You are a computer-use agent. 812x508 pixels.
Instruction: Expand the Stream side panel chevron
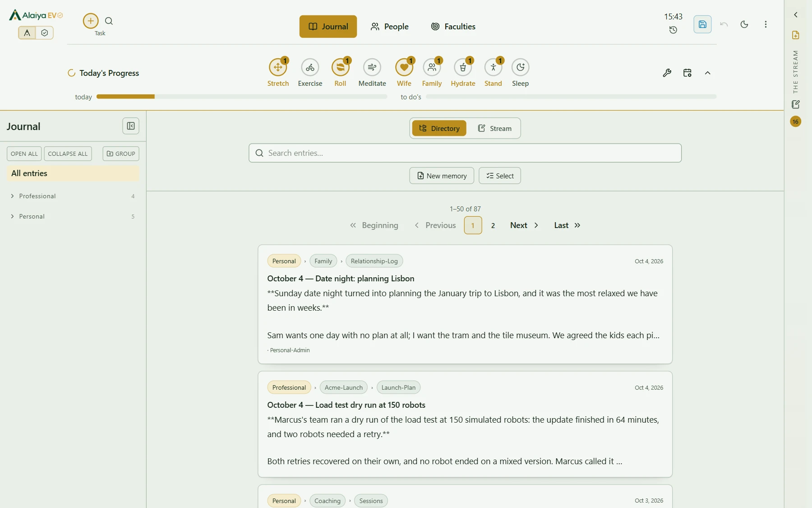[x=796, y=15]
